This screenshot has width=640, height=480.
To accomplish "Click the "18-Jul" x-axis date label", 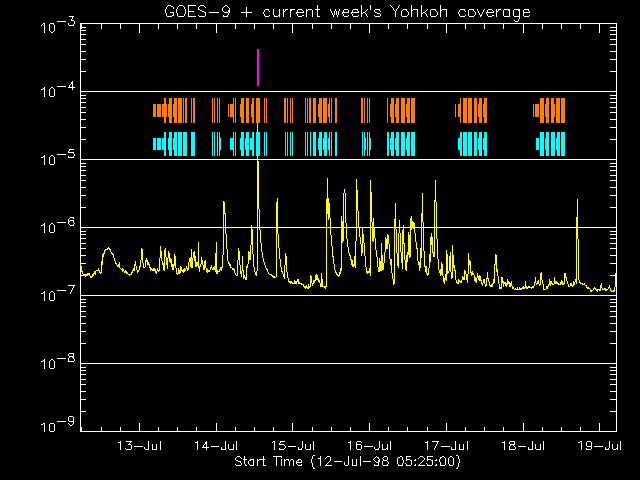I will tap(523, 445).
